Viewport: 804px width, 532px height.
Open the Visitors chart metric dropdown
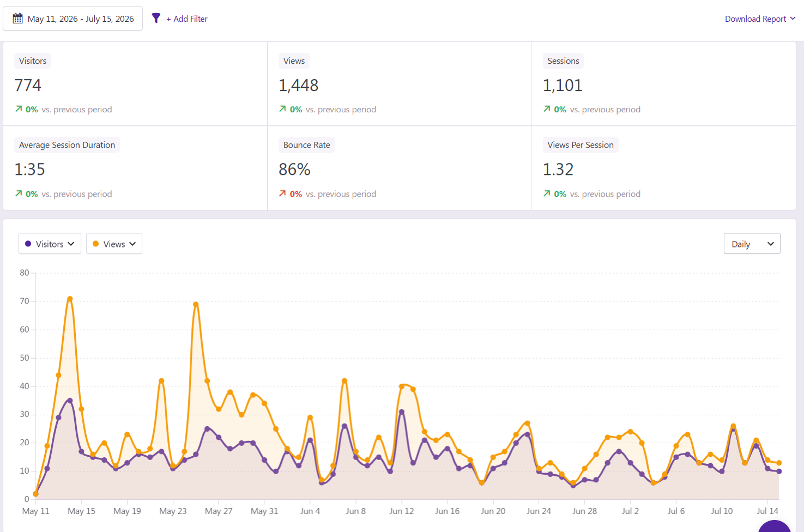[x=50, y=244]
